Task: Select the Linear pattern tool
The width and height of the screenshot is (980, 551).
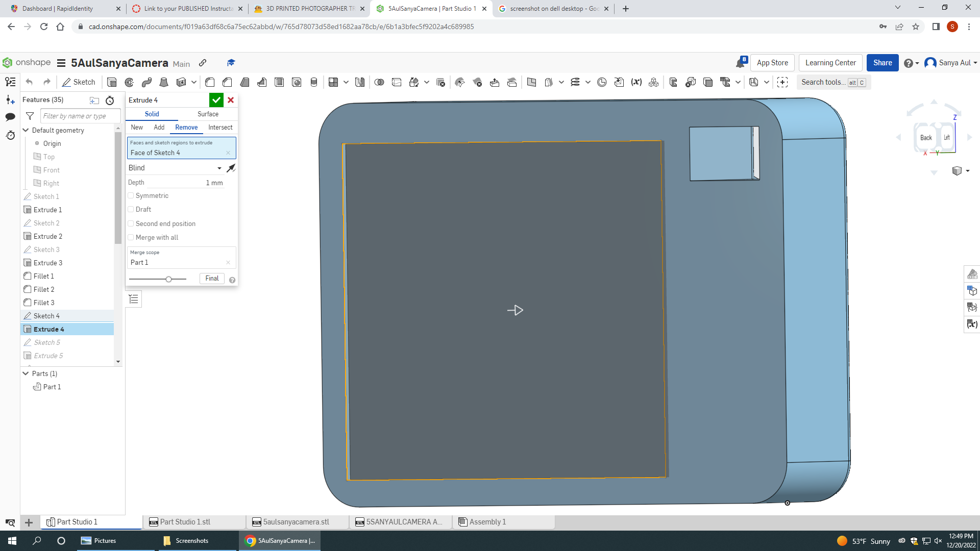Action: 333,82
